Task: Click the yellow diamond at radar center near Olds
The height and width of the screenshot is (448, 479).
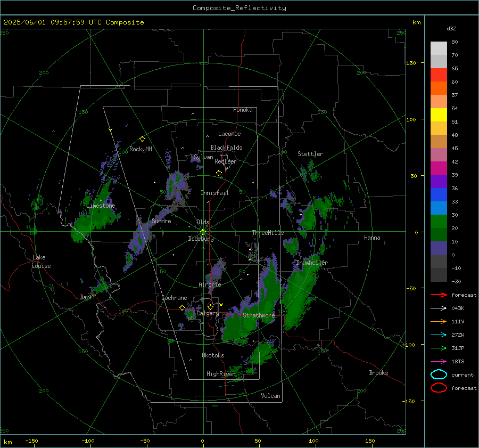Action: (x=203, y=232)
